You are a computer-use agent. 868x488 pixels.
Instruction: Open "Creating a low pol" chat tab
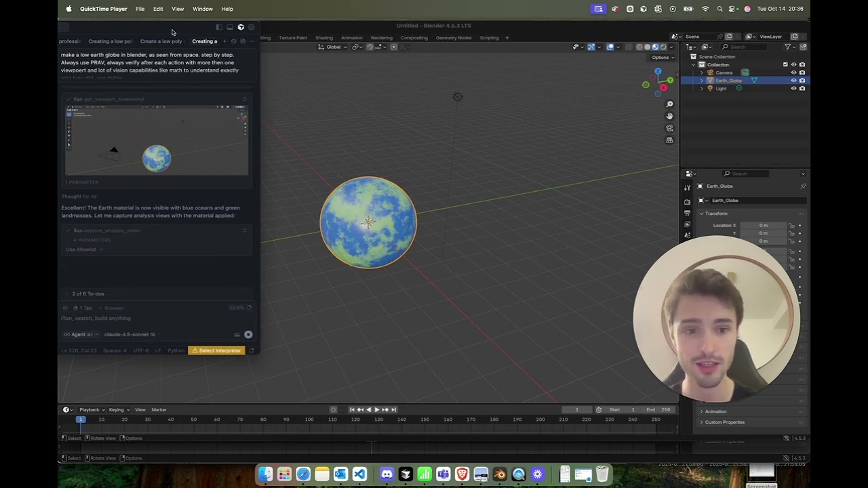(110, 41)
